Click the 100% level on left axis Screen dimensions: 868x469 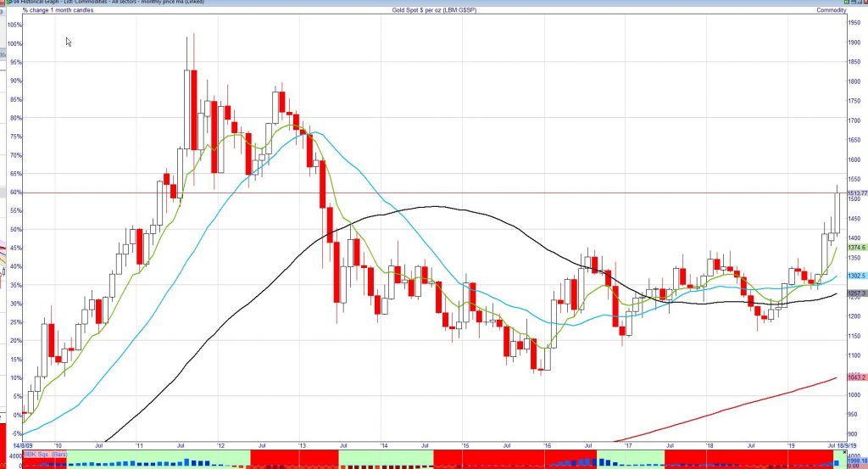15,44
